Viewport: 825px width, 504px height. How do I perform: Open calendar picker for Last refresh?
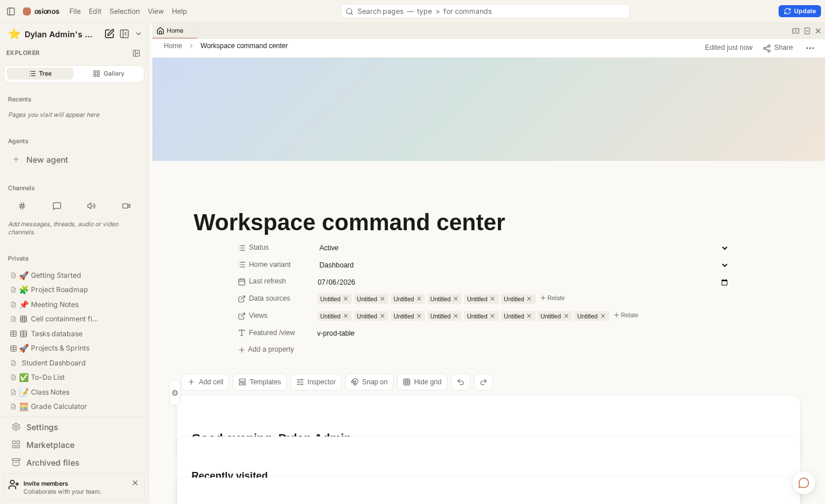tap(725, 282)
